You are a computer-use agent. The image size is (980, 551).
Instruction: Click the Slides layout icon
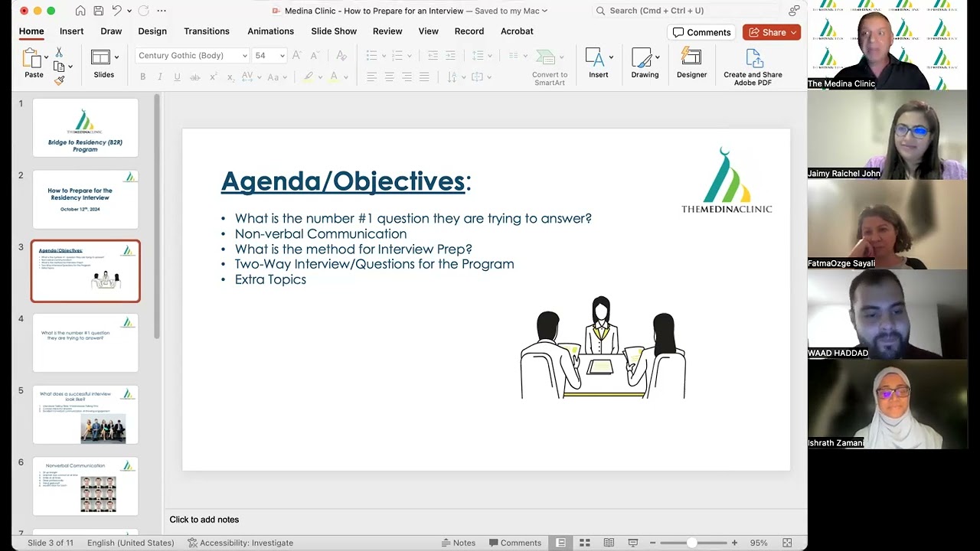pos(100,57)
